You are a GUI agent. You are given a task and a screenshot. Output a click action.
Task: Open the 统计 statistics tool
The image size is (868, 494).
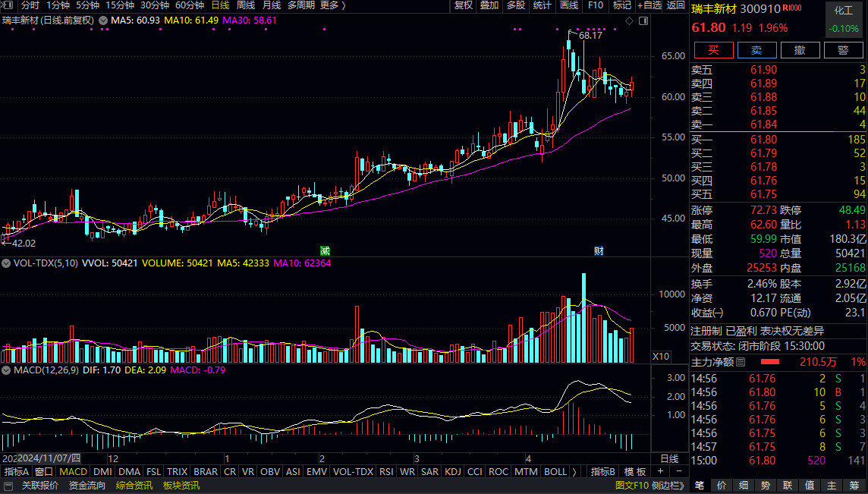point(542,5)
